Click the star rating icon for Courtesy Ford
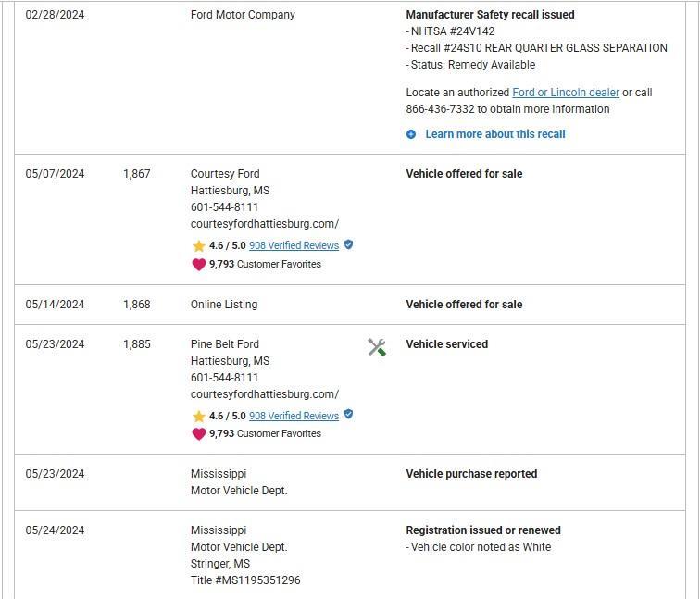Viewport: 700px width, 599px height. coord(199,246)
